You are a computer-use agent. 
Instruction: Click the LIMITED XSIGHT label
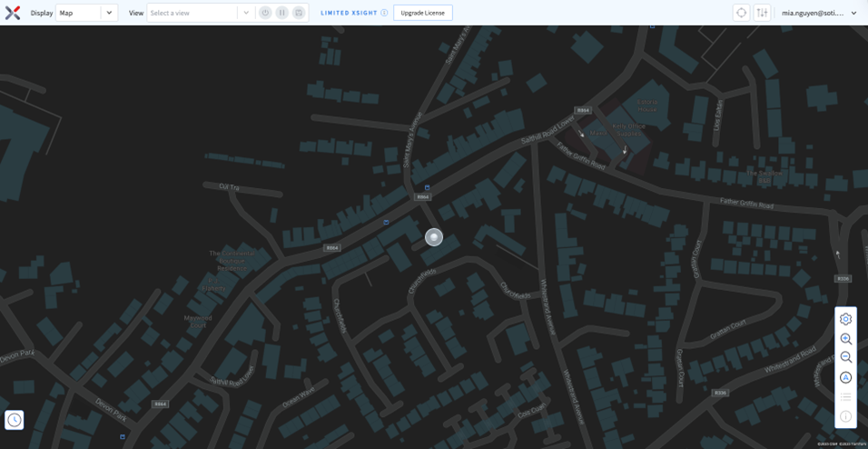click(349, 13)
